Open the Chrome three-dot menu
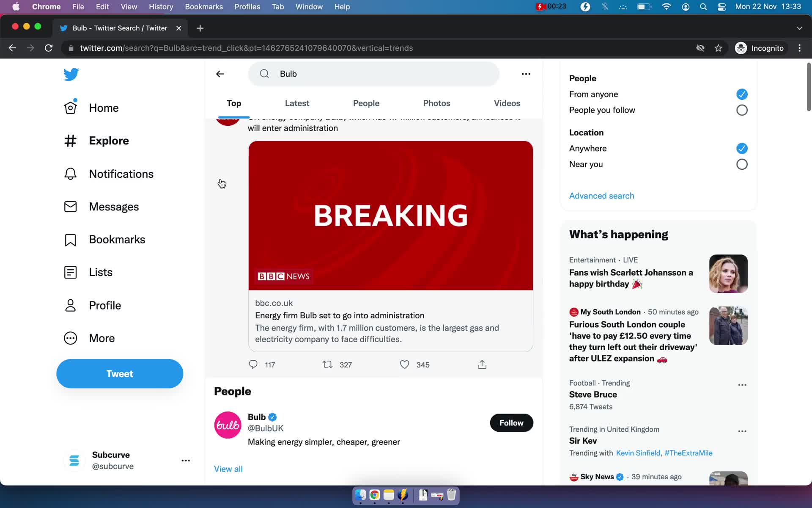Image resolution: width=812 pixels, height=508 pixels. 799,48
